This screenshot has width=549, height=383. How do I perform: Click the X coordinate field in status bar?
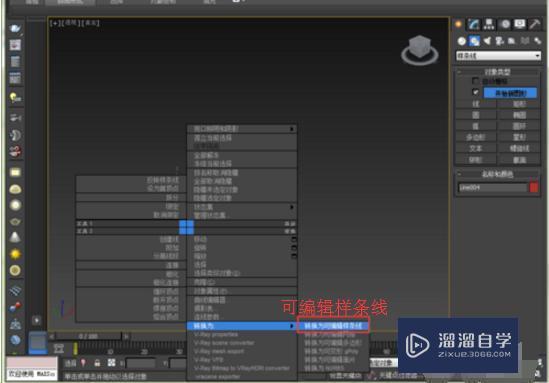tap(140, 363)
